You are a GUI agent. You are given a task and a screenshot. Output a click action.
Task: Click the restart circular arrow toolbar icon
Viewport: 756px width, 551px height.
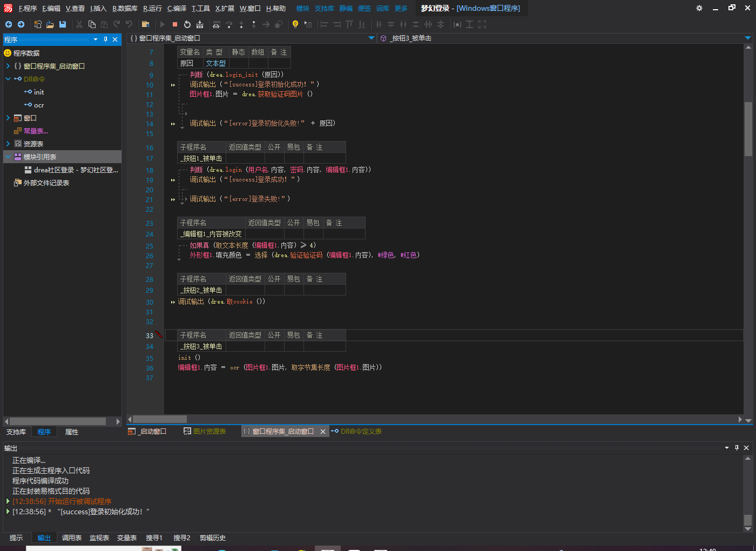(187, 24)
